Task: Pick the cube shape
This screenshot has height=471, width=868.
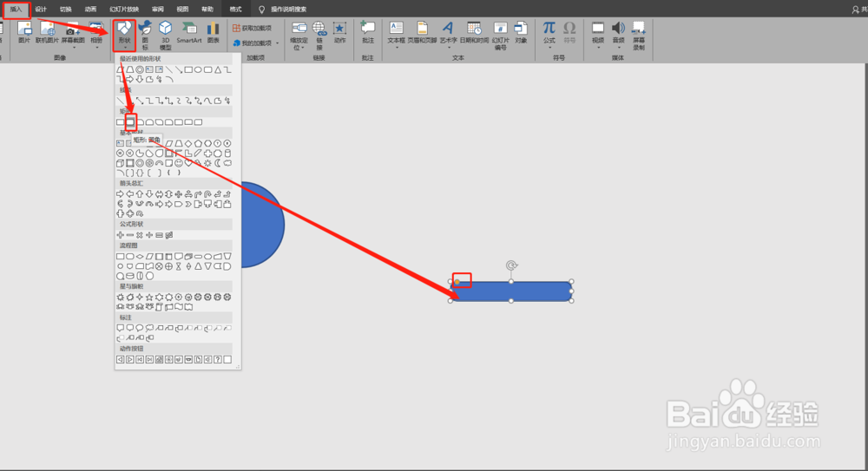Action: [120, 163]
